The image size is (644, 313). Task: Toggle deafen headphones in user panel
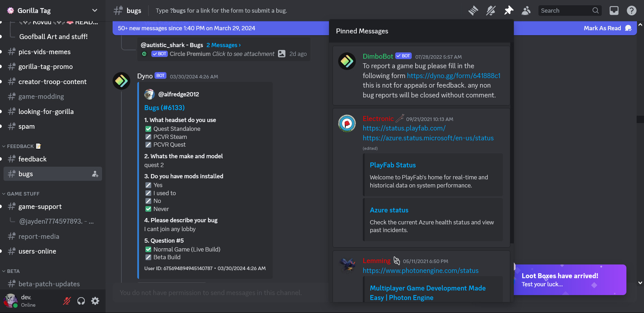pos(81,301)
